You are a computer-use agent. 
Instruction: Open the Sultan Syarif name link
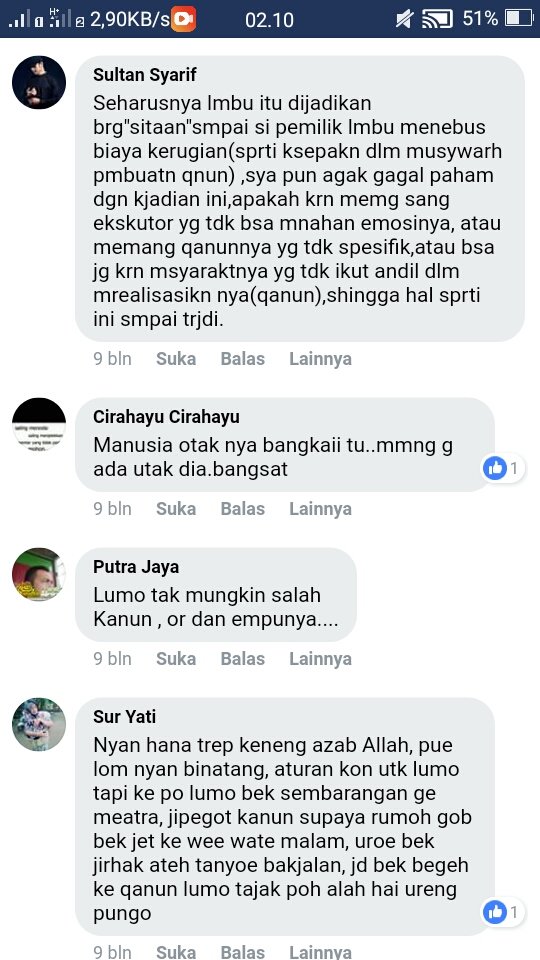click(x=144, y=75)
